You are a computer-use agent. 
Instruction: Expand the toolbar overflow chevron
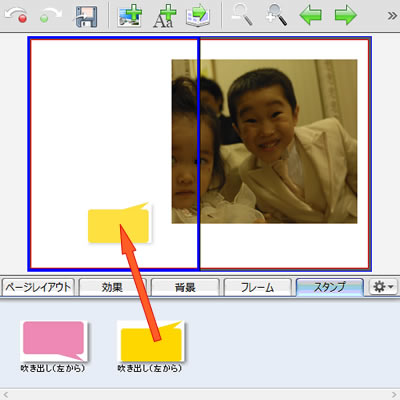[x=392, y=16]
